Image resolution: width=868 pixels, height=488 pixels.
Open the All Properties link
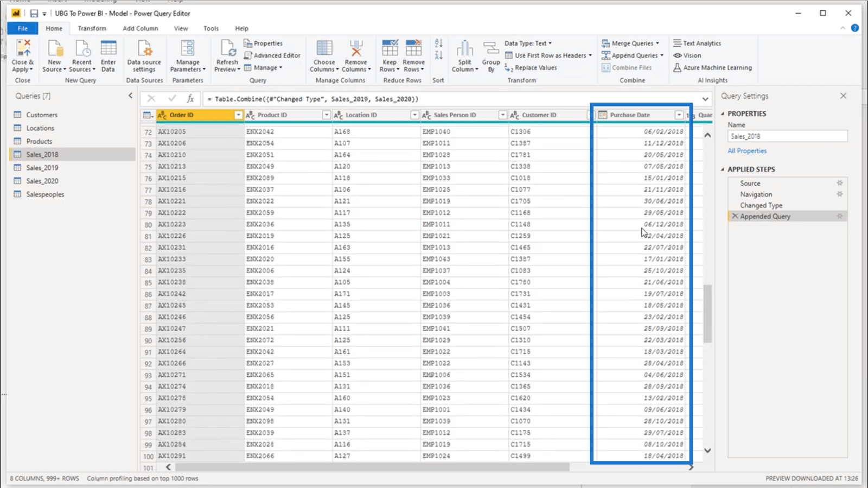pyautogui.click(x=747, y=151)
